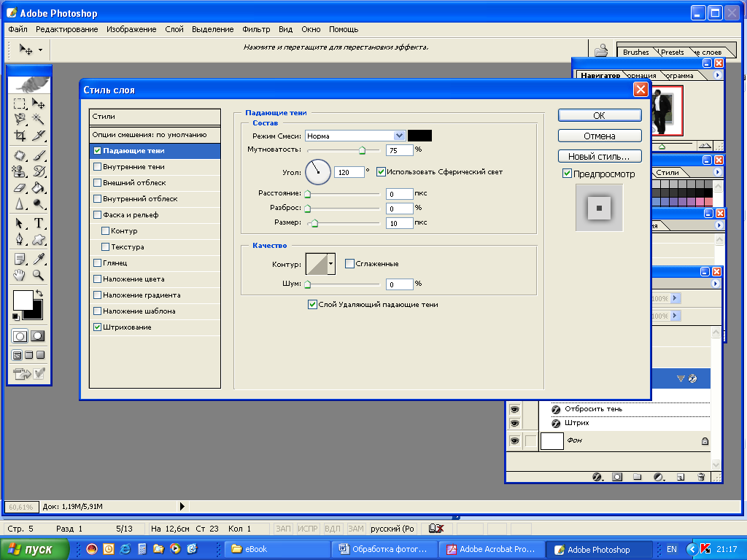Open the Файл menu
The width and height of the screenshot is (747, 560).
click(18, 29)
